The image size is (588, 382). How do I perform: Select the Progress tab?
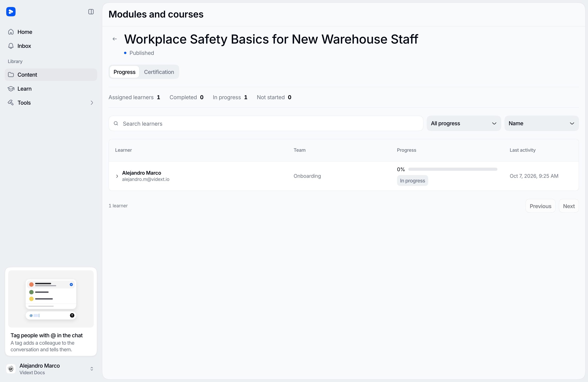[124, 72]
